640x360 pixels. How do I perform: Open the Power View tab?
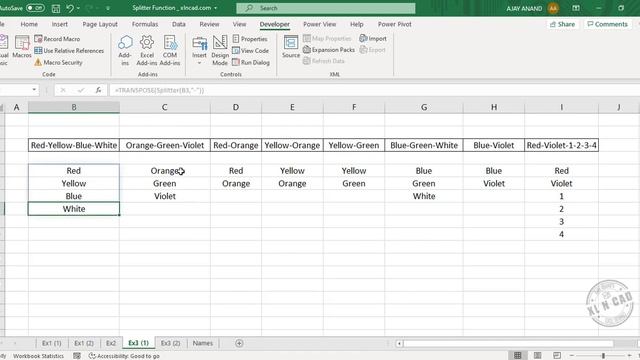click(320, 24)
